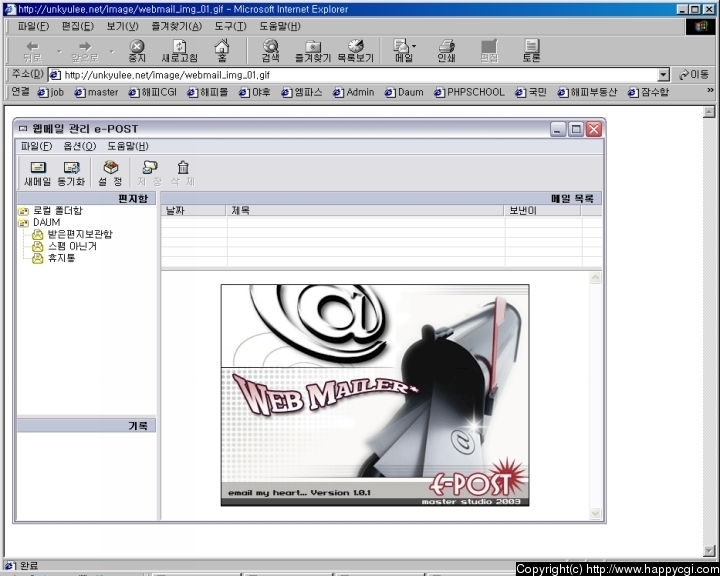This screenshot has width=720, height=576.
Task: Click the preview pane scroll down arrow
Action: point(595,513)
